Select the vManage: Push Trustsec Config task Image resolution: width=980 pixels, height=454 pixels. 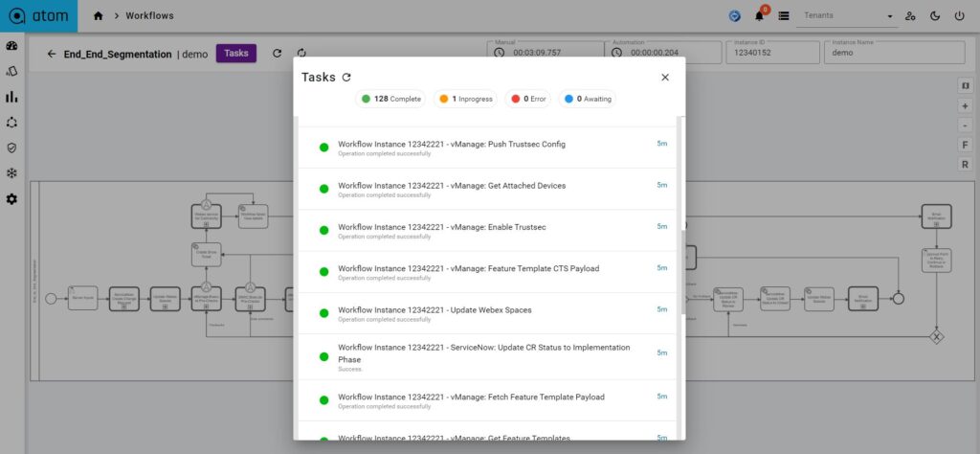487,148
